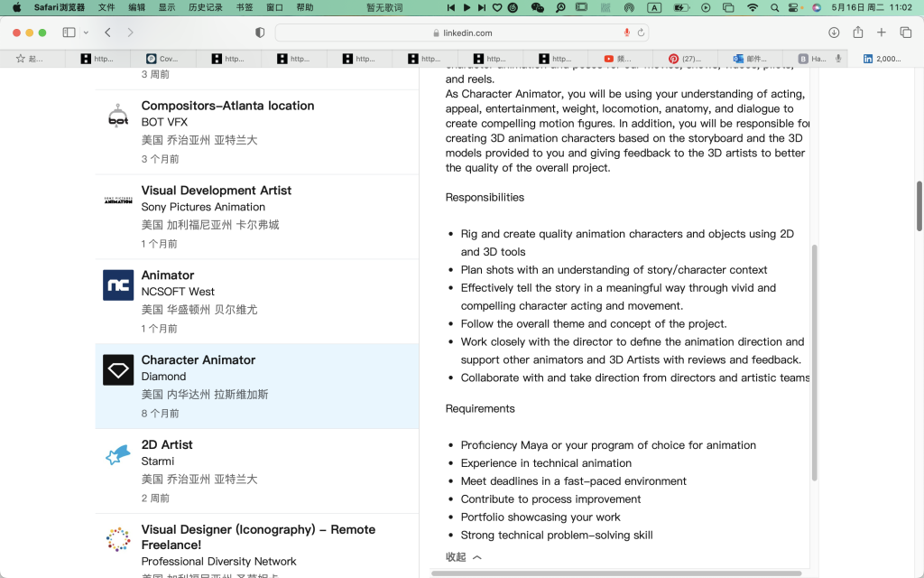Viewport: 924px width, 578px height.
Task: Open the Visual Designer (Iconography) job
Action: (258, 536)
